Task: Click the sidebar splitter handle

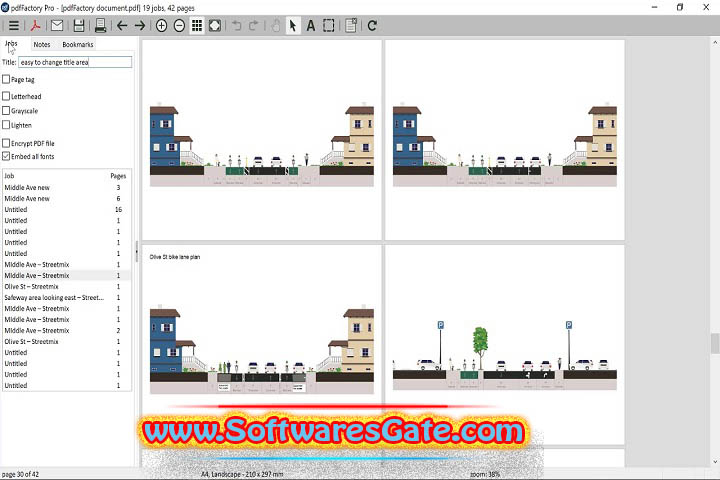Action: pos(137,252)
